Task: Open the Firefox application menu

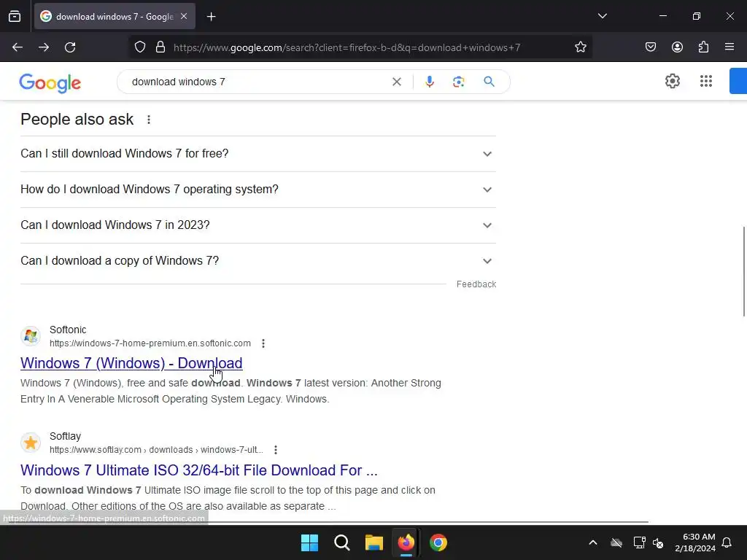Action: click(729, 47)
